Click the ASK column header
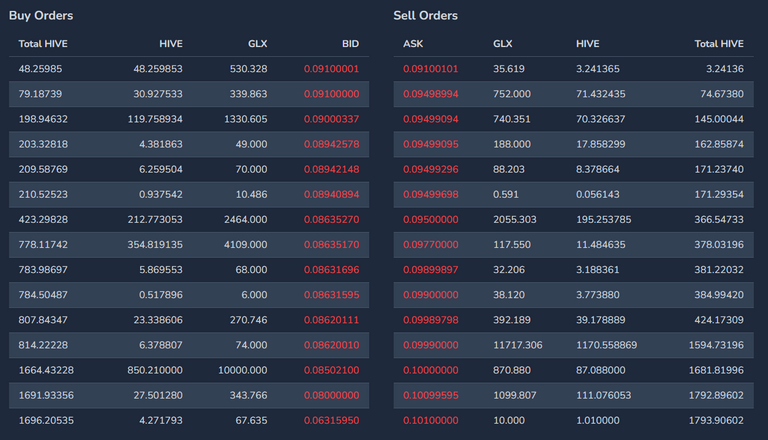Viewport: 768px width, 440px height. coord(413,44)
